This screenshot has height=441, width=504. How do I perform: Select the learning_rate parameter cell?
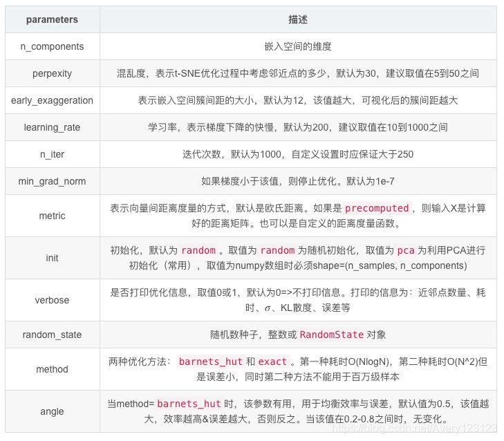(52, 128)
